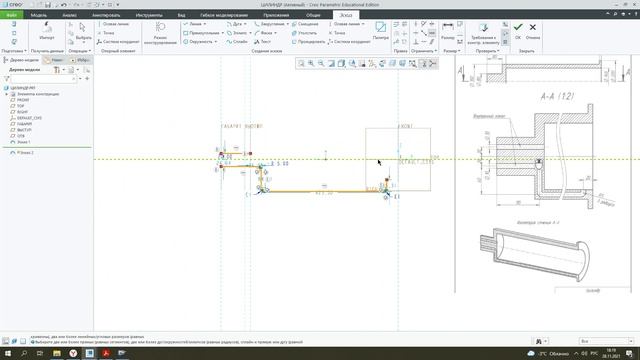Click the Размер (dimension) tool
The image size is (640, 360).
448,31
